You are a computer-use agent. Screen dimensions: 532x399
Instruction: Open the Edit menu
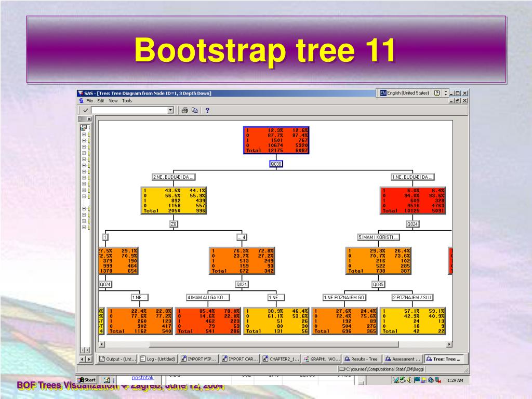[x=101, y=101]
